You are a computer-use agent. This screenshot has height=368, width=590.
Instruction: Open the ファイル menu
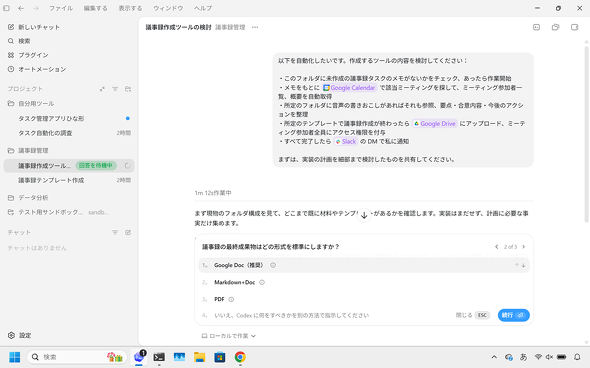click(61, 8)
